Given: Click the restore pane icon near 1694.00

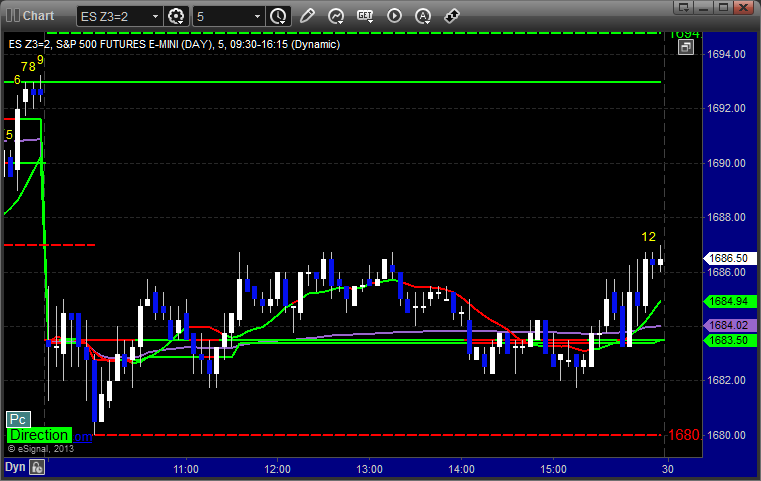Looking at the screenshot, I should [x=686, y=47].
